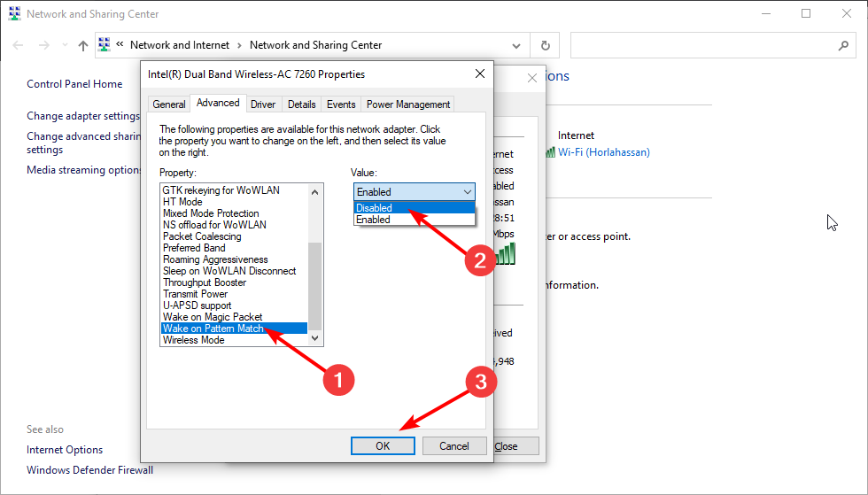The height and width of the screenshot is (495, 868).
Task: Click the property list scroll-down arrow
Action: pos(315,337)
